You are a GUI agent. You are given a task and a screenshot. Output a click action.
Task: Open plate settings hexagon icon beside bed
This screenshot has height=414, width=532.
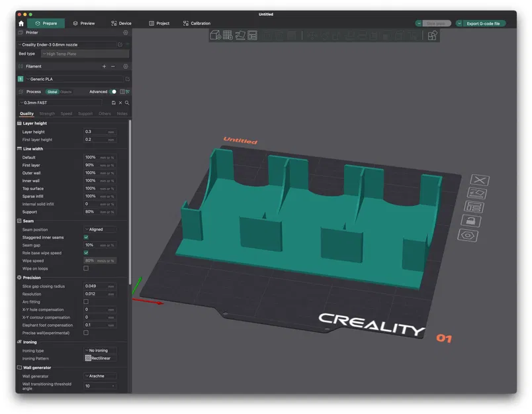coord(468,235)
